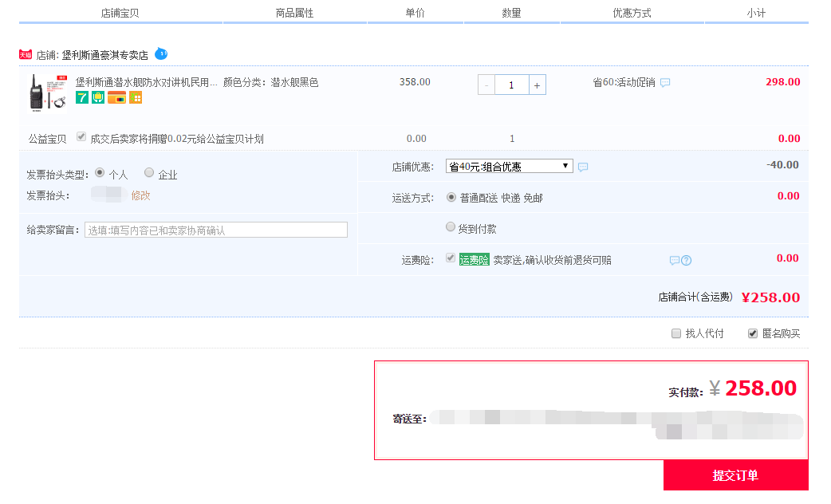
Task: Click the 优惠方式 column header
Action: pyautogui.click(x=632, y=11)
